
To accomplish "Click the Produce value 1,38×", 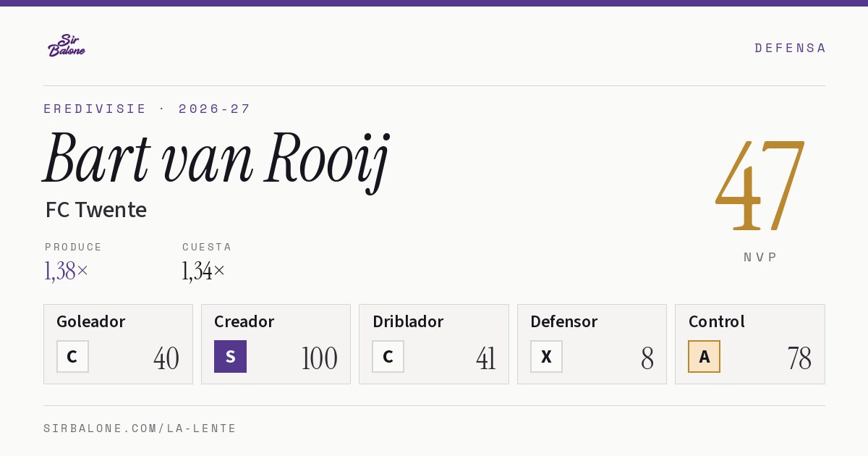I will pyautogui.click(x=67, y=271).
